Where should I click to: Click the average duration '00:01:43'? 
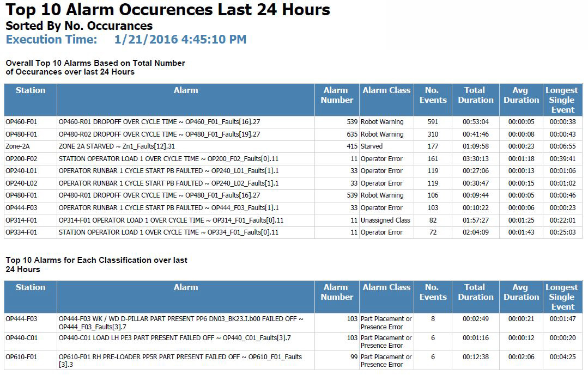(521, 232)
